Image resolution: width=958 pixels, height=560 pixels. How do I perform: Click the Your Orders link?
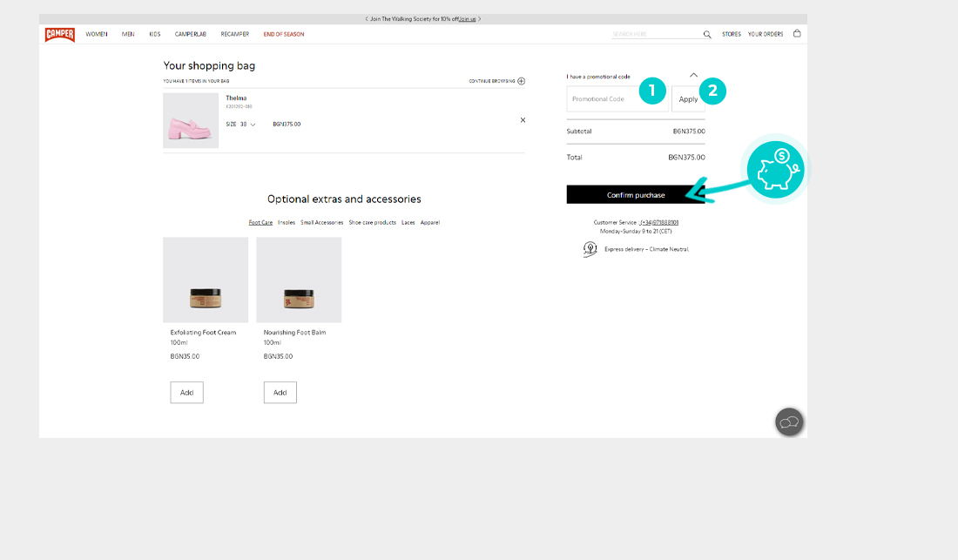coord(766,34)
